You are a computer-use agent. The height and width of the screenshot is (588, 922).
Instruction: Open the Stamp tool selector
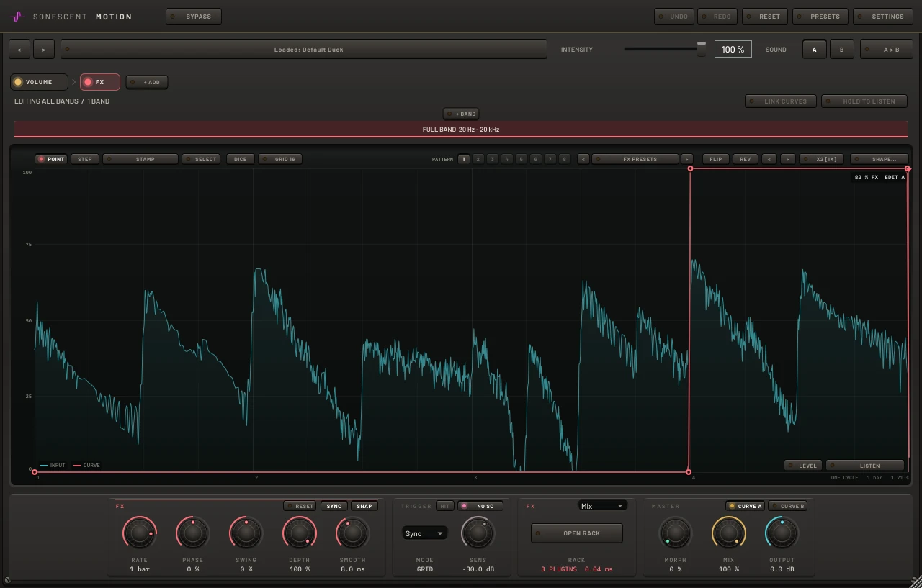(140, 159)
